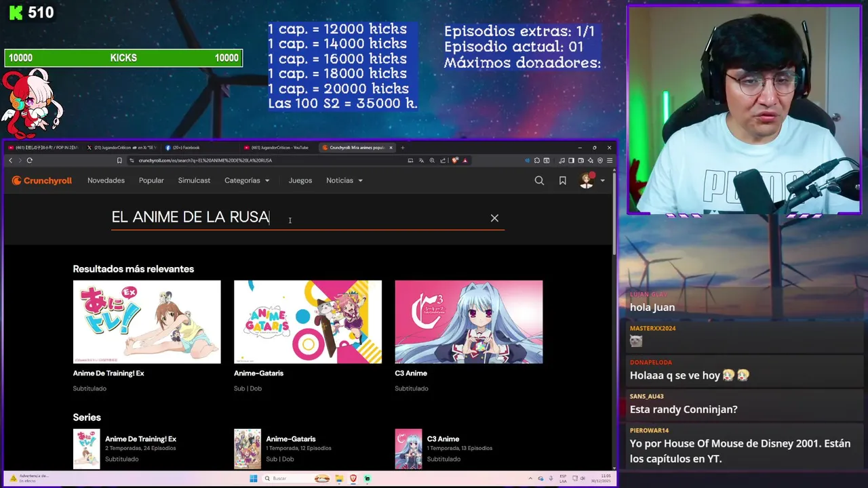Click the zoom magnifier icon in address bar

[x=432, y=161]
